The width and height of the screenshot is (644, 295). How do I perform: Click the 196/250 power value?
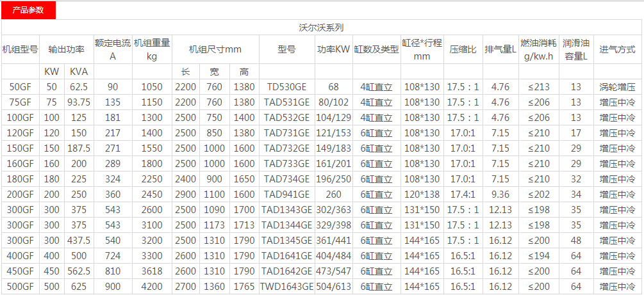click(333, 179)
